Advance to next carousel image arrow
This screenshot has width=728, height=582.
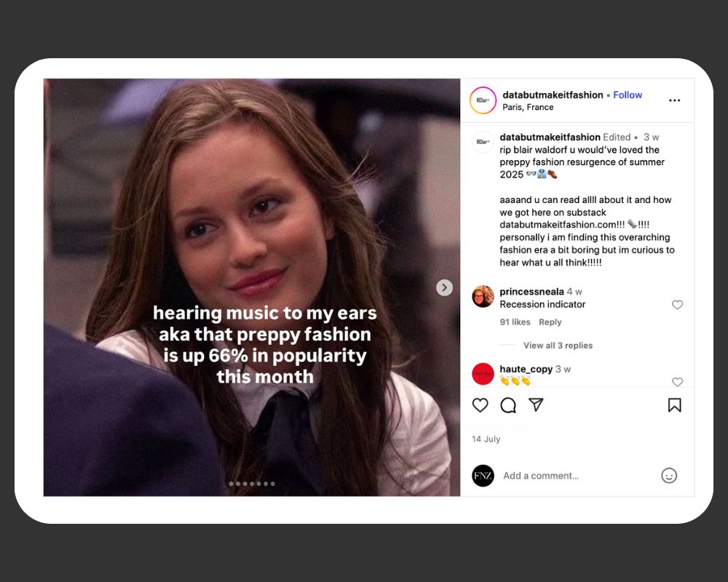[444, 287]
